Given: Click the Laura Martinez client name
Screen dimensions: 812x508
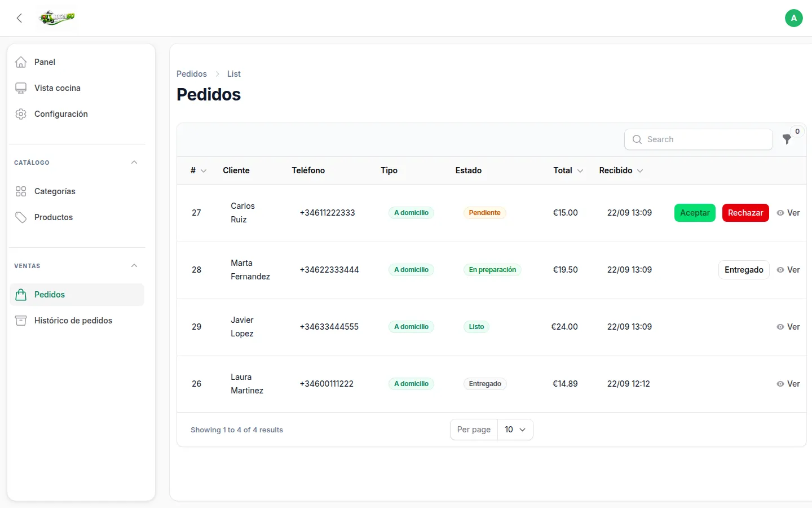Looking at the screenshot, I should click(247, 384).
